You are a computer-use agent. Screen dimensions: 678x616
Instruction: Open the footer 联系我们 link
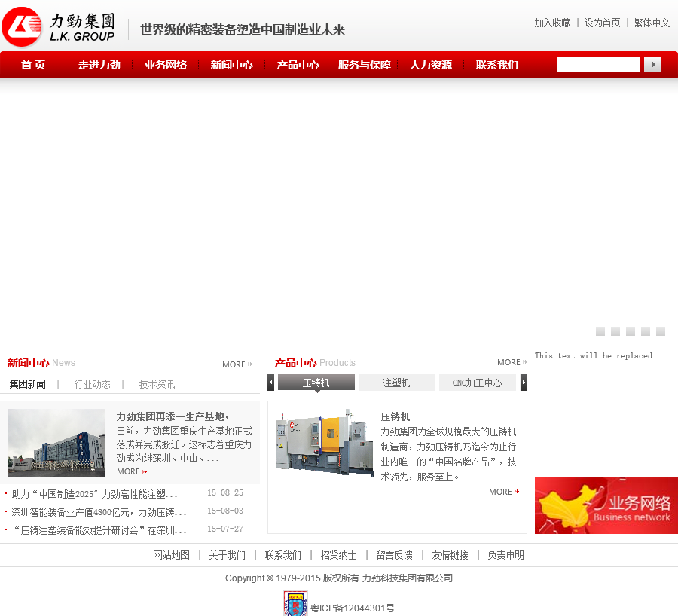[x=282, y=555]
